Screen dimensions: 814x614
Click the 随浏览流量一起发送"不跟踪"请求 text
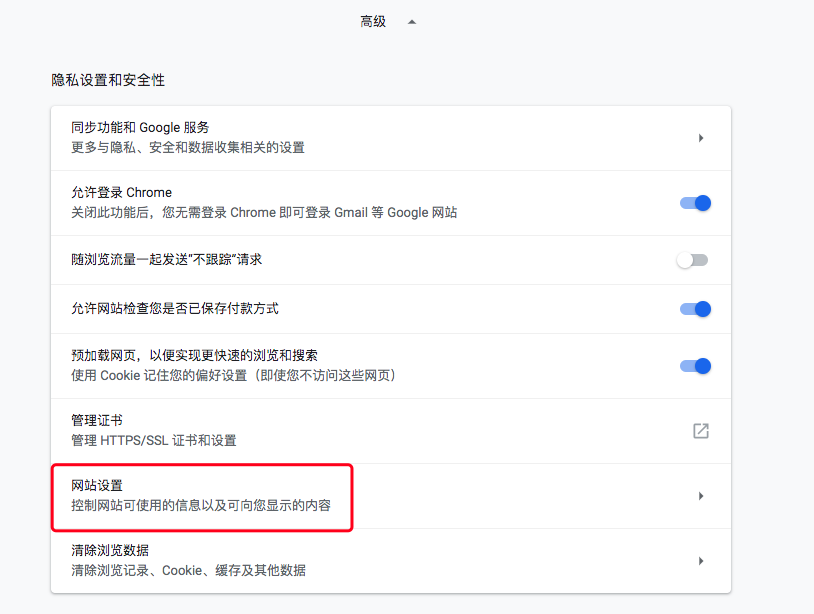(x=167, y=260)
